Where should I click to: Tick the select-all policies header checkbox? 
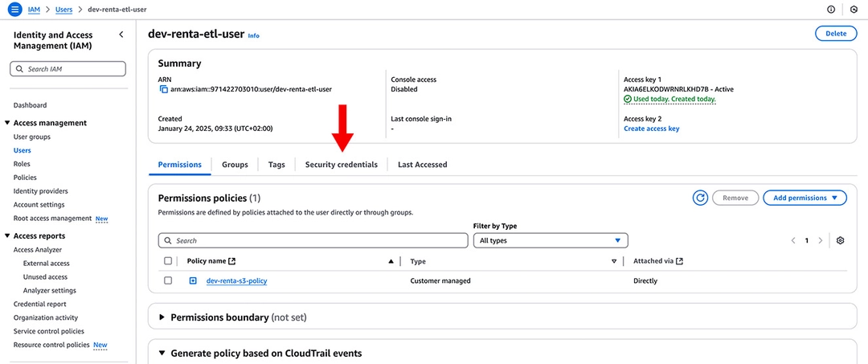168,261
